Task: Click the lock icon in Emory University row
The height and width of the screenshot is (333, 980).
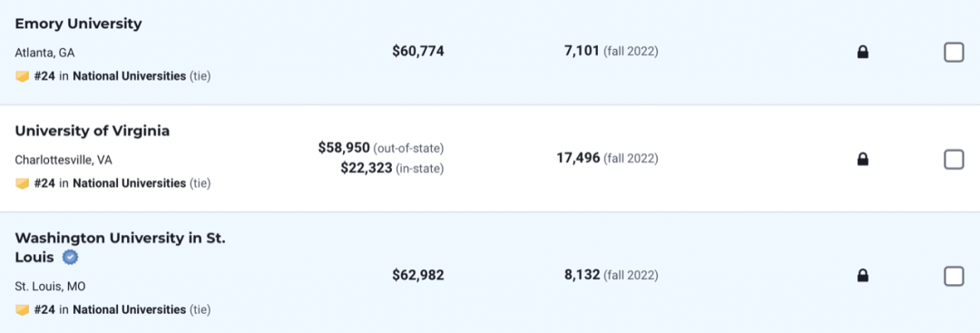Action: [x=863, y=53]
